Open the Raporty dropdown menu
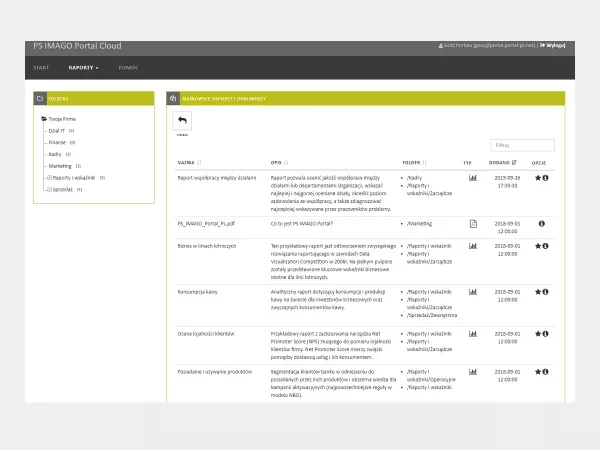The width and height of the screenshot is (600, 450). coord(83,67)
